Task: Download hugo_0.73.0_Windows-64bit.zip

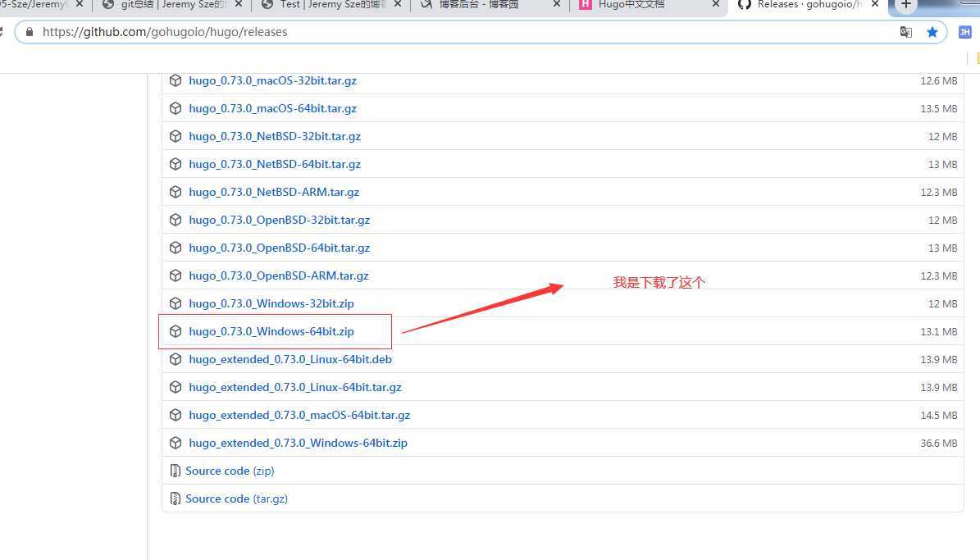Action: tap(271, 331)
